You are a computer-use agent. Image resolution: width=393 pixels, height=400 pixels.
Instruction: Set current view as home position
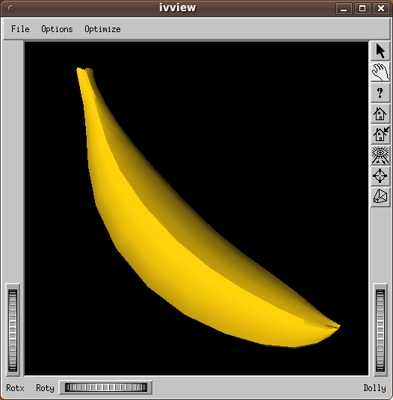380,134
